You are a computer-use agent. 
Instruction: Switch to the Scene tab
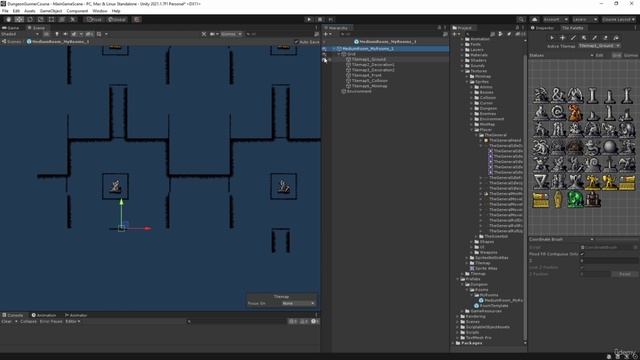37,28
